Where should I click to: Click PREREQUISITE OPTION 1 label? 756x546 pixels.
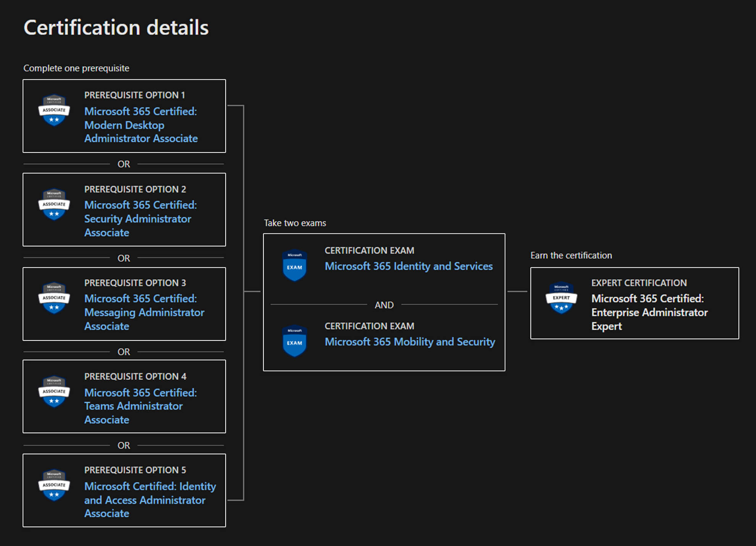[134, 95]
